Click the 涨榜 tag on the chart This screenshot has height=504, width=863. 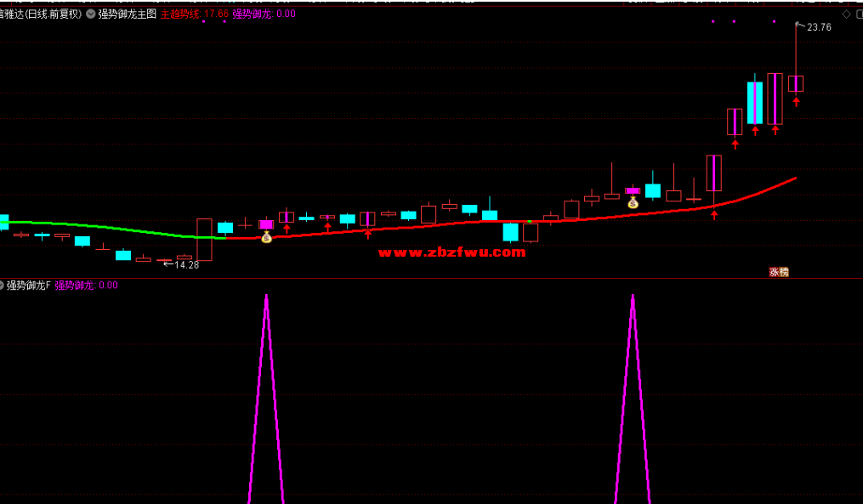click(x=779, y=272)
